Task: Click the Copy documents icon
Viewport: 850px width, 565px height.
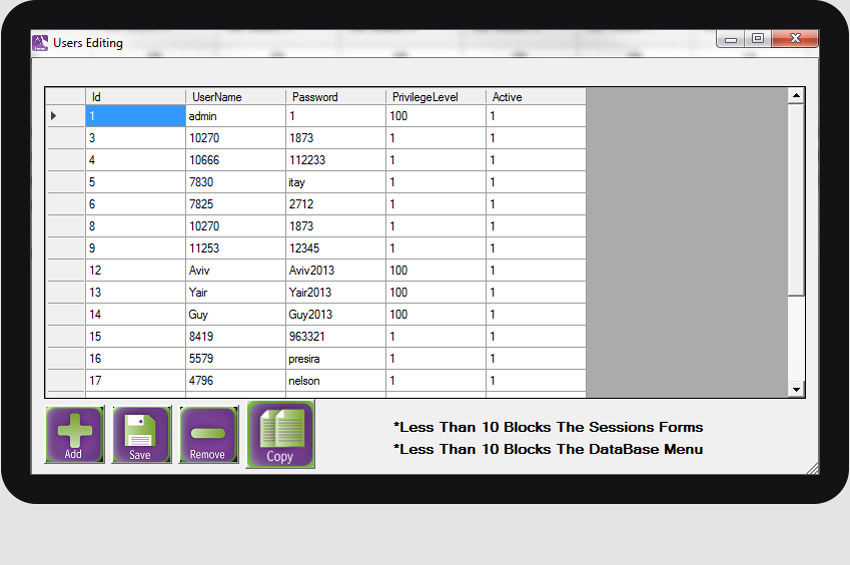Action: (280, 434)
